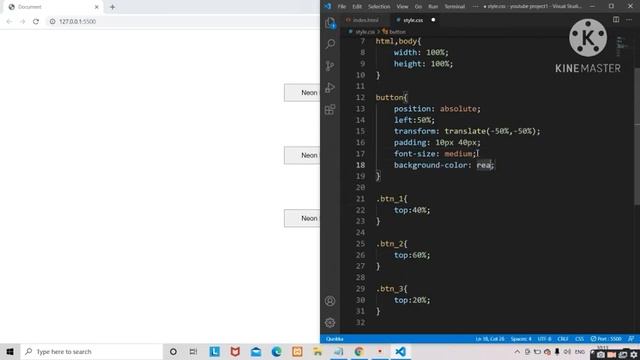
Task: Change CRLF end of line sequence
Action: (x=562, y=339)
